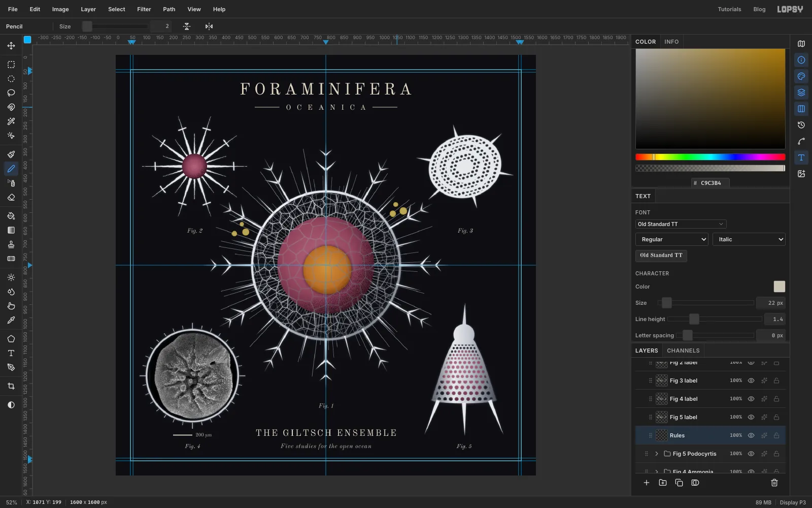Viewport: 812px width, 508px height.
Task: Click the Old Standard TT font preview button
Action: pos(661,256)
